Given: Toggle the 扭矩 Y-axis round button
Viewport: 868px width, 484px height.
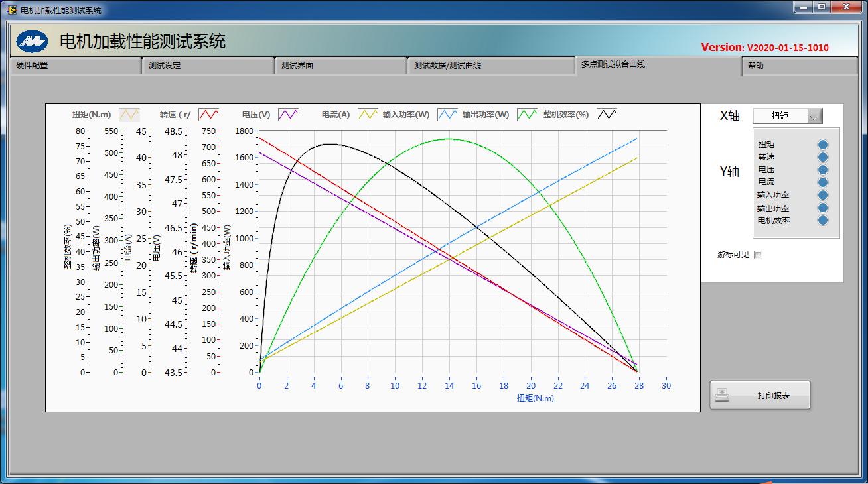Looking at the screenshot, I should pyautogui.click(x=823, y=145).
